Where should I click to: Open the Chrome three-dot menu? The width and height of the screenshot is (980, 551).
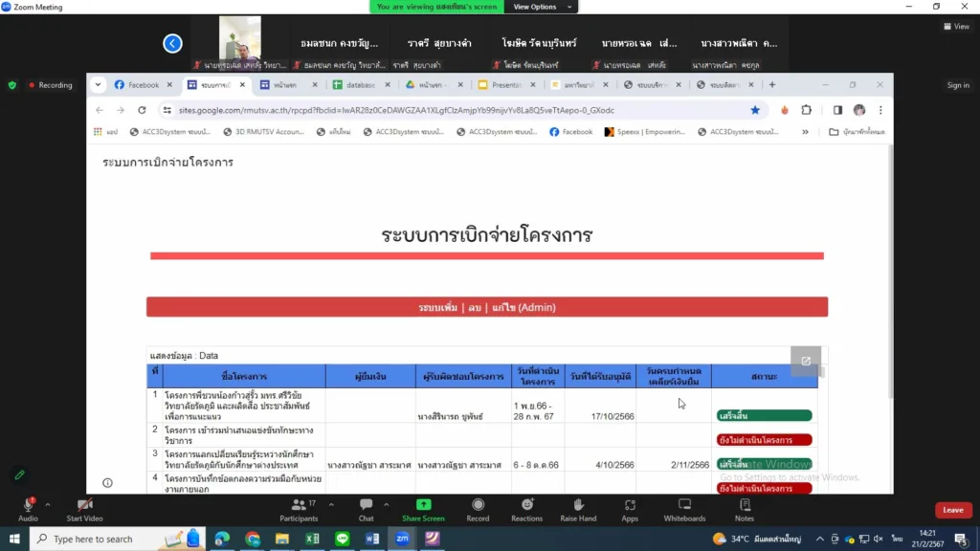[x=880, y=110]
